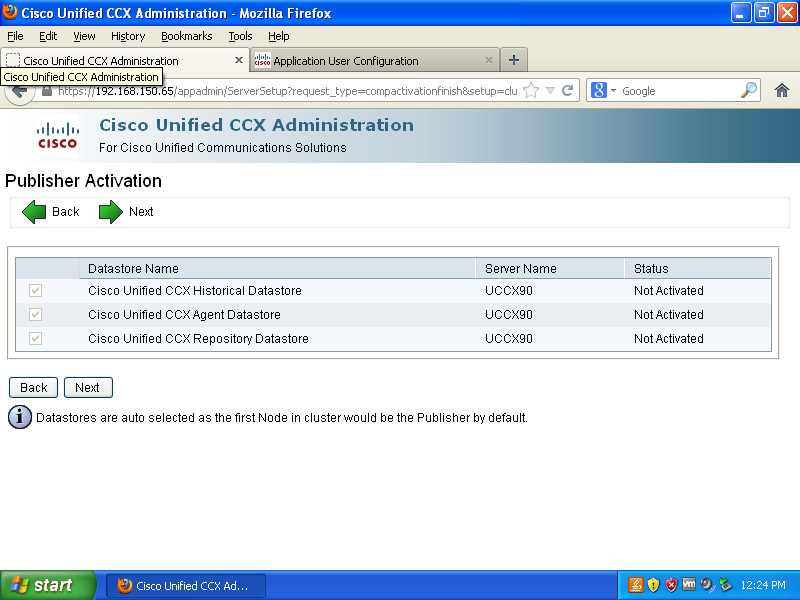Viewport: 800px width, 600px height.
Task: Open the URL history dropdown arrow
Action: [x=551, y=91]
